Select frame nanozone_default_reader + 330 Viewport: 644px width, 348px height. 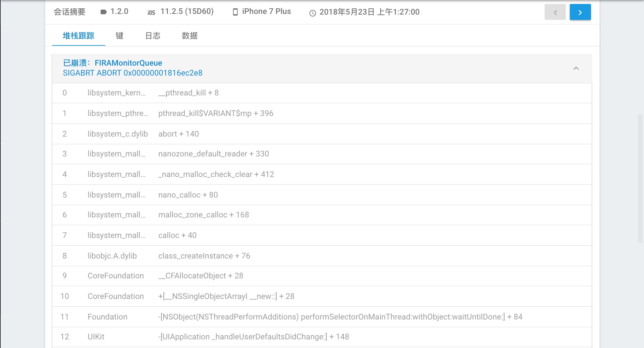click(x=322, y=154)
